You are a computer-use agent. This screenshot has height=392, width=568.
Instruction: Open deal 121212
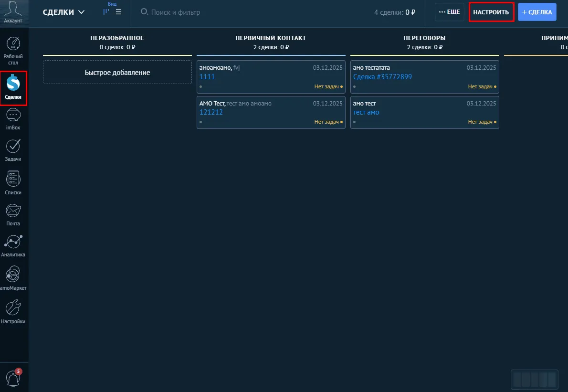pos(211,112)
